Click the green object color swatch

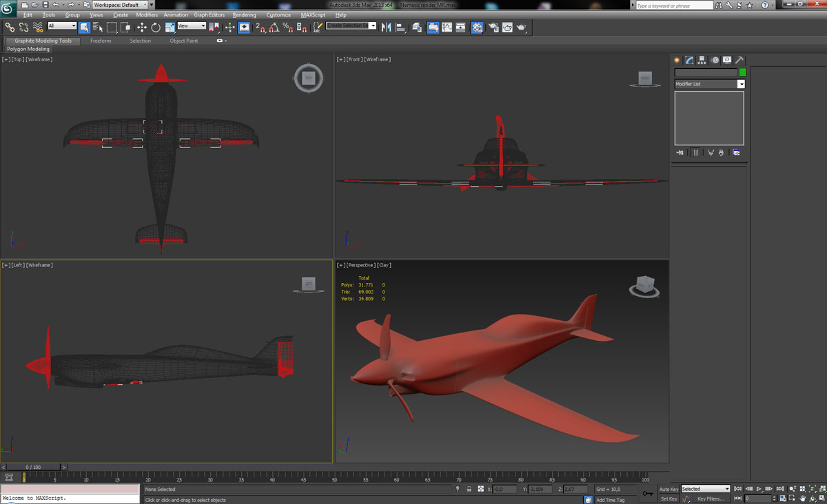pos(742,72)
